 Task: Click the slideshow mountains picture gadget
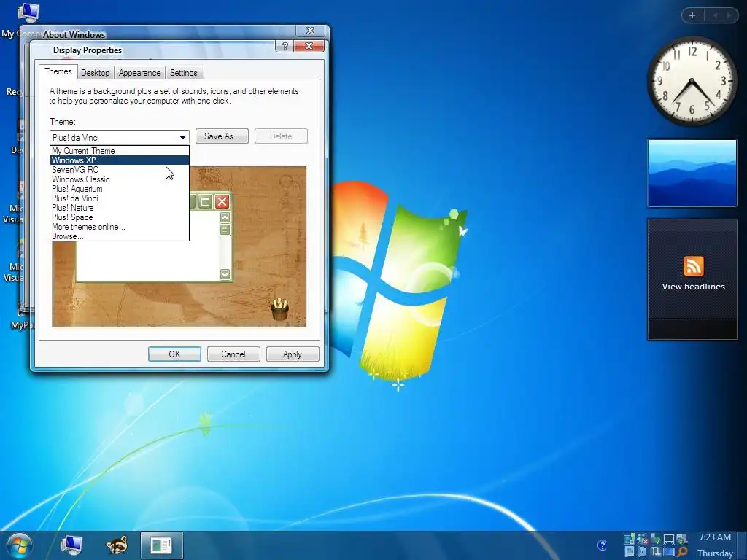coord(692,173)
